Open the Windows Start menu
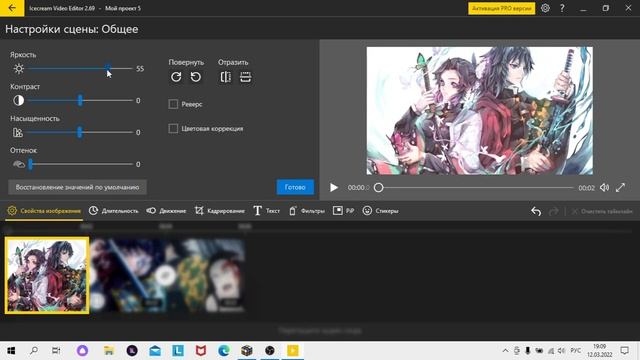This screenshot has width=640, height=360. [11, 351]
